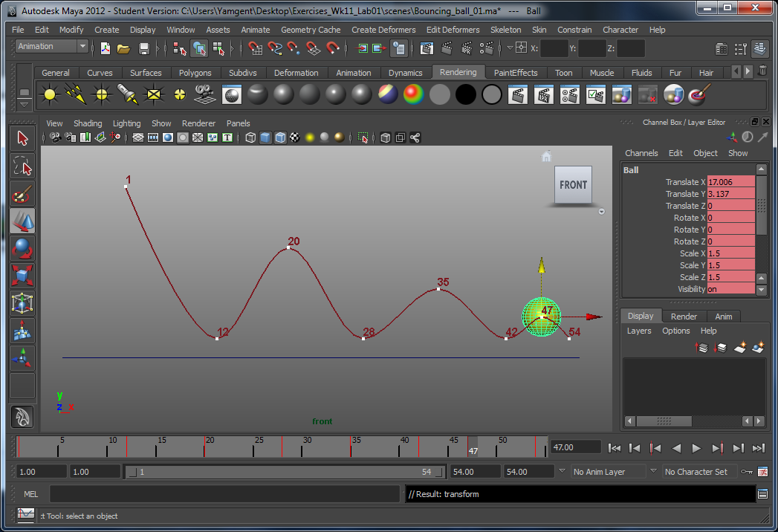Go to start of playback range

click(x=615, y=448)
